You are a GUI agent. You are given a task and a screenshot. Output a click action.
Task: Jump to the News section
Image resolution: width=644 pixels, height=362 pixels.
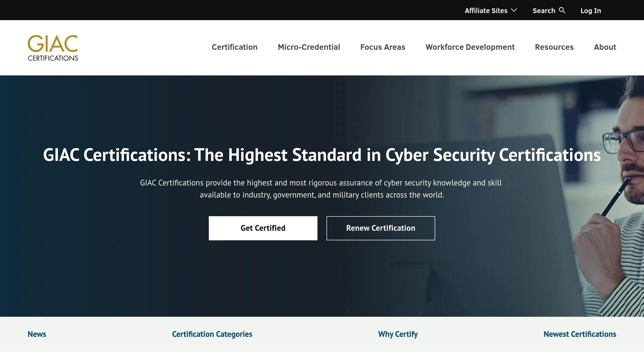pyautogui.click(x=37, y=334)
